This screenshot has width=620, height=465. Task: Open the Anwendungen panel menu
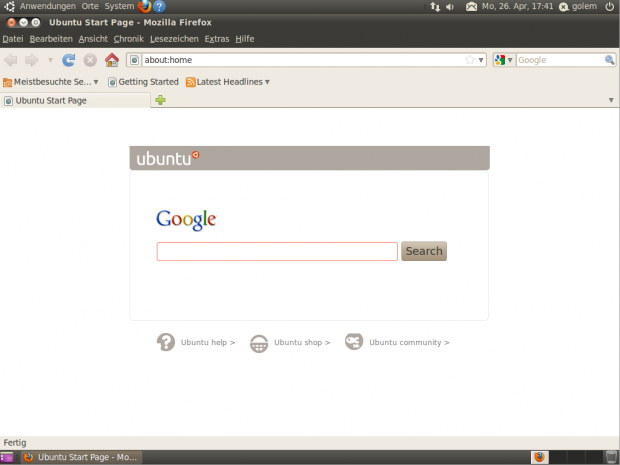47,6
